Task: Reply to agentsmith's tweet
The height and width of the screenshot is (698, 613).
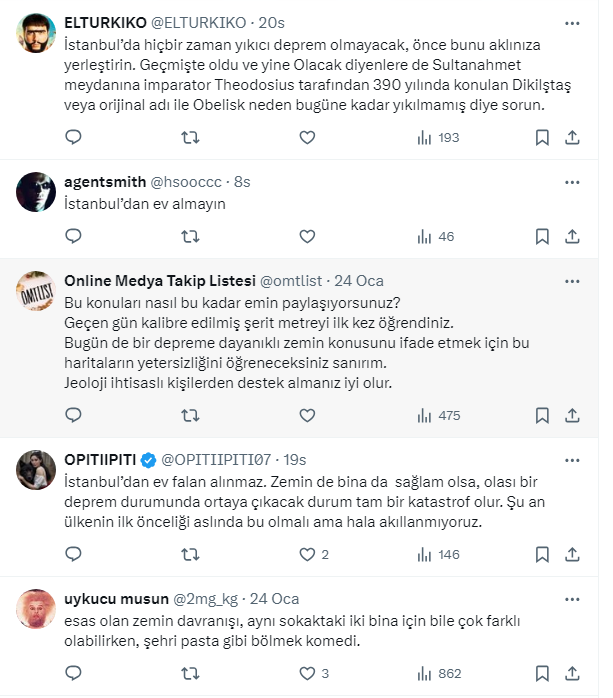Action: point(73,237)
